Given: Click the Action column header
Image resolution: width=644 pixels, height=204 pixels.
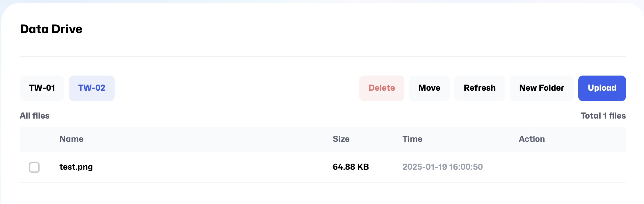Looking at the screenshot, I should (531, 139).
